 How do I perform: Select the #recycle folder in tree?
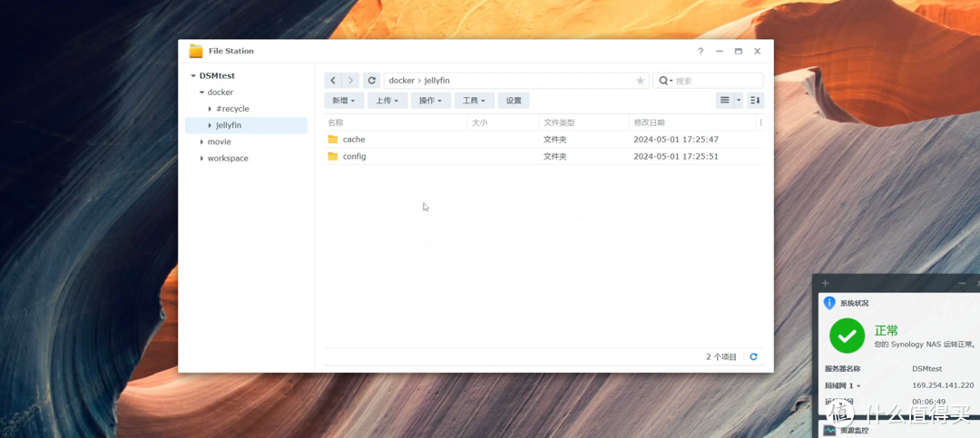(x=232, y=109)
